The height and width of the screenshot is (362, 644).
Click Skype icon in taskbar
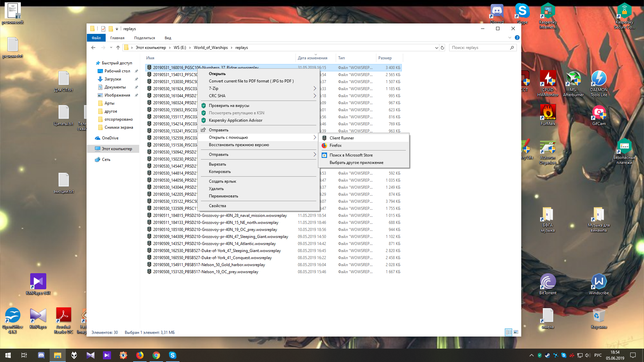point(173,355)
